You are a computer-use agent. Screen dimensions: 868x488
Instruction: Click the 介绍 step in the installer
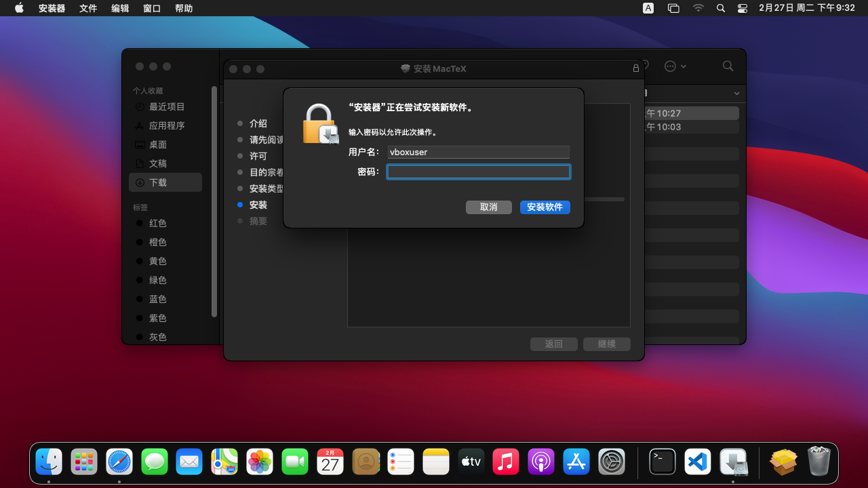[258, 123]
